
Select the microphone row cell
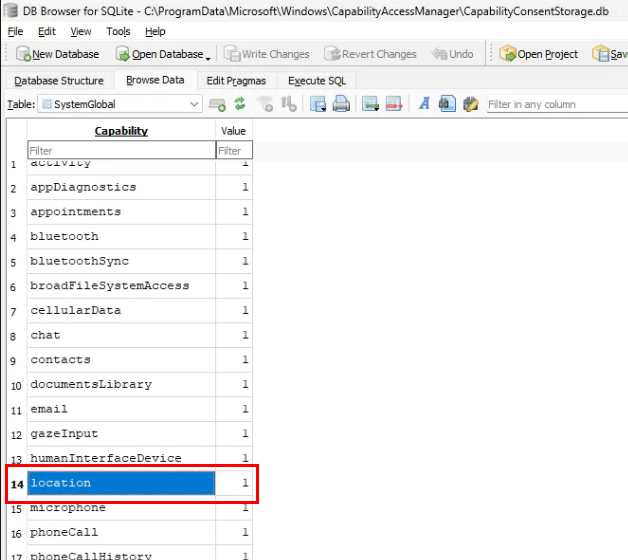(x=120, y=508)
